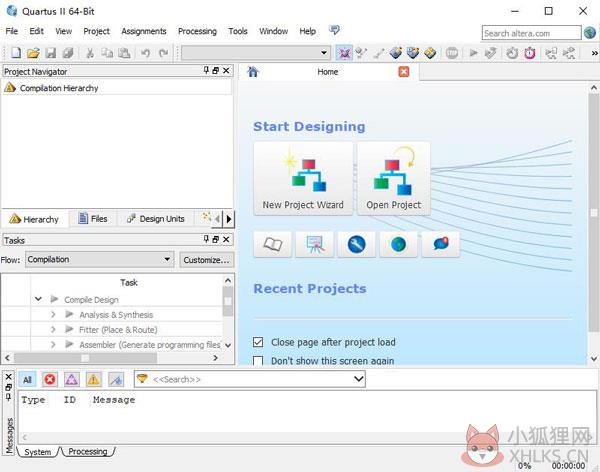Click the Copy toolbar icon

pyautogui.click(x=107, y=53)
